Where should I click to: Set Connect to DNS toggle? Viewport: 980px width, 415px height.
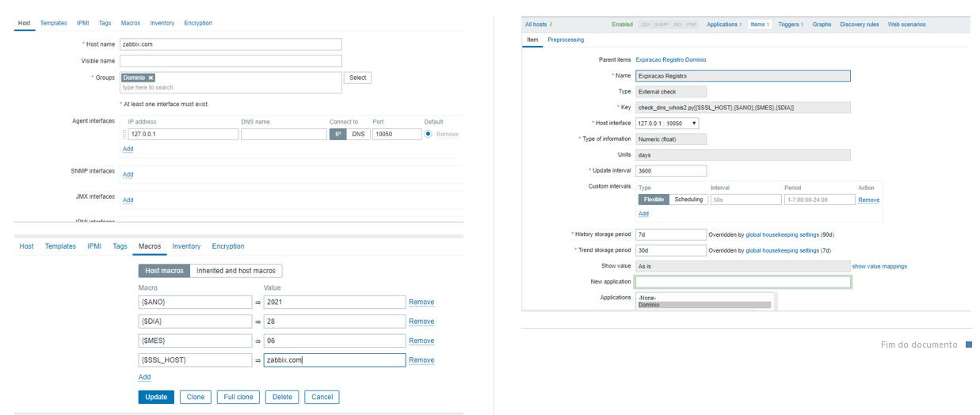[x=358, y=135]
